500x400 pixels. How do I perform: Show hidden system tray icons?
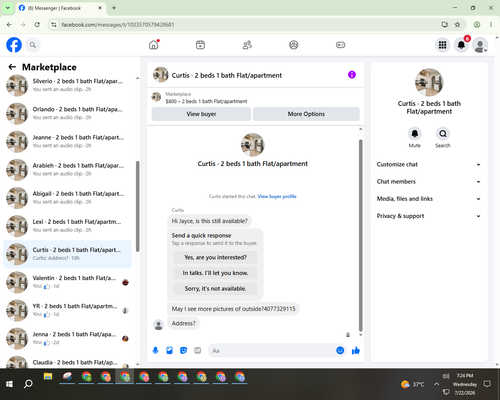click(436, 384)
